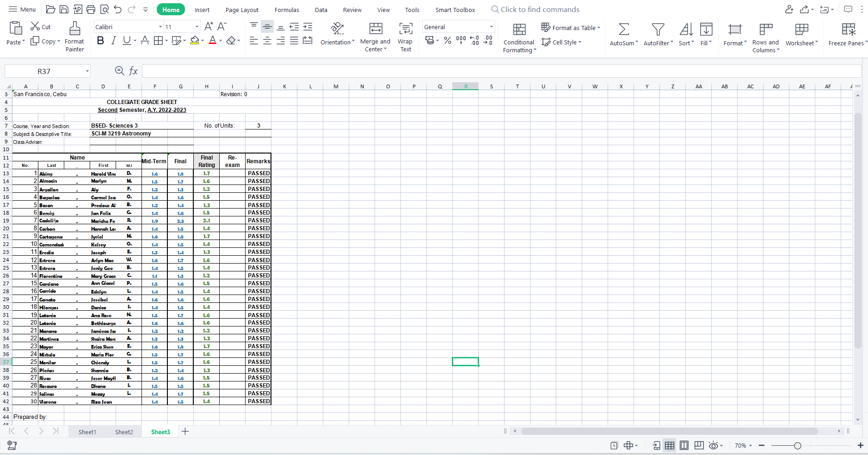Image resolution: width=868 pixels, height=455 pixels.
Task: Click the search box 'Click to find commands'
Action: pyautogui.click(x=535, y=9)
